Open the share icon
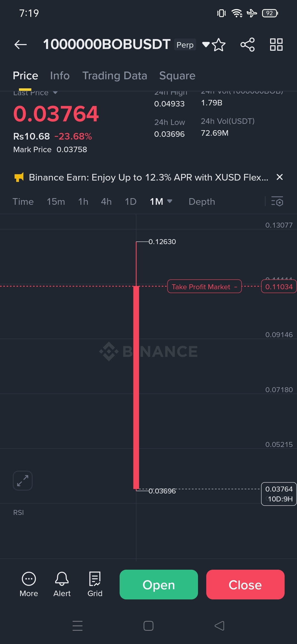Screen dimensions: 297x644 pyautogui.click(x=248, y=45)
